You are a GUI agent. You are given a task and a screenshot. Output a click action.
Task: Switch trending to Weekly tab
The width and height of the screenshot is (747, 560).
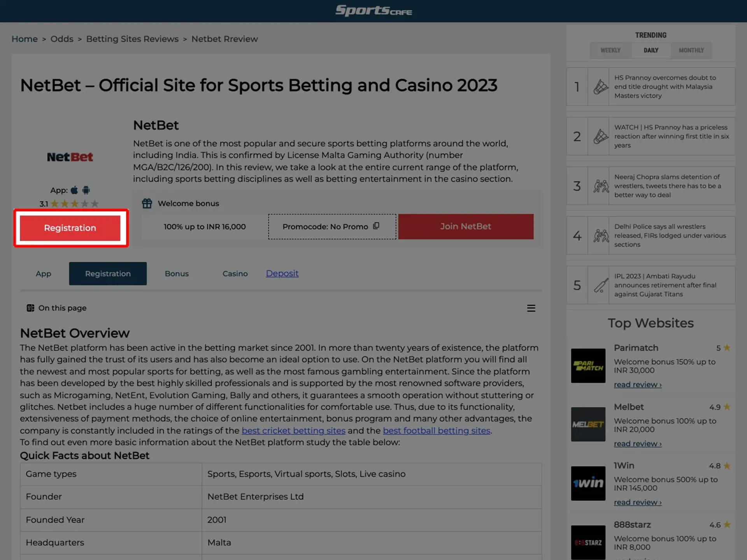[x=610, y=51]
